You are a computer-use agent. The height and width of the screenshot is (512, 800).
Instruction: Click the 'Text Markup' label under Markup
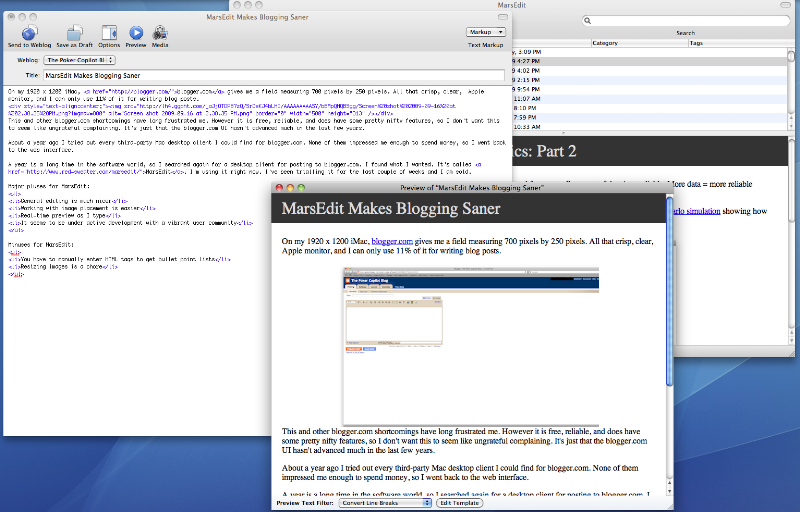pyautogui.click(x=485, y=45)
